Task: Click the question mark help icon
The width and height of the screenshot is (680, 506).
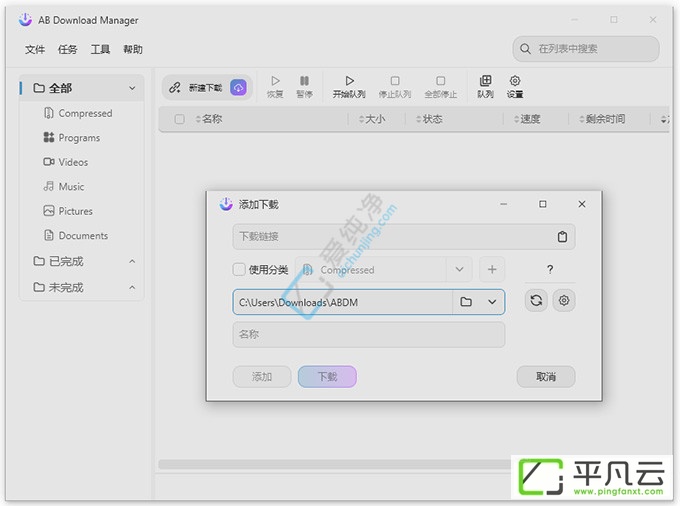Action: (550, 269)
